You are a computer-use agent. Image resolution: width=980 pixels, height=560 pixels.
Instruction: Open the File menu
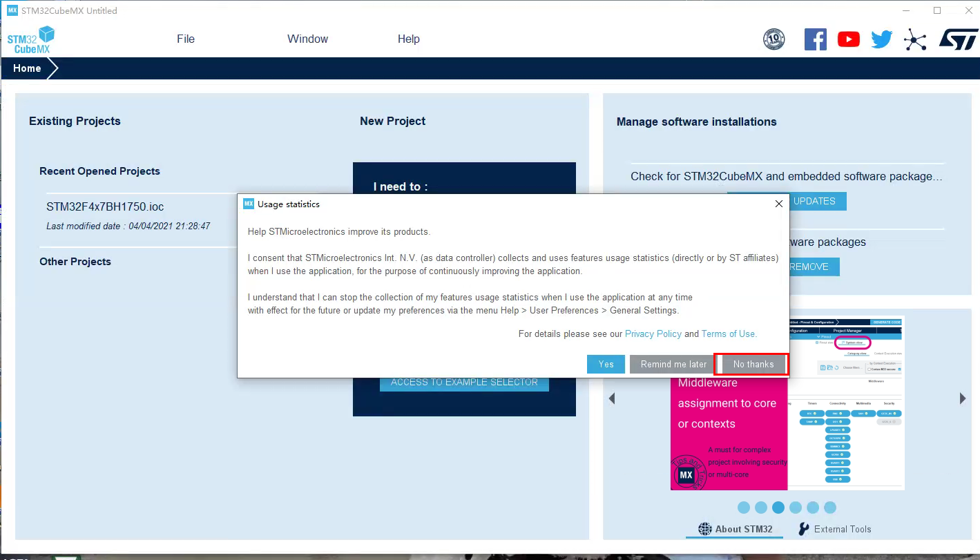[x=186, y=39]
